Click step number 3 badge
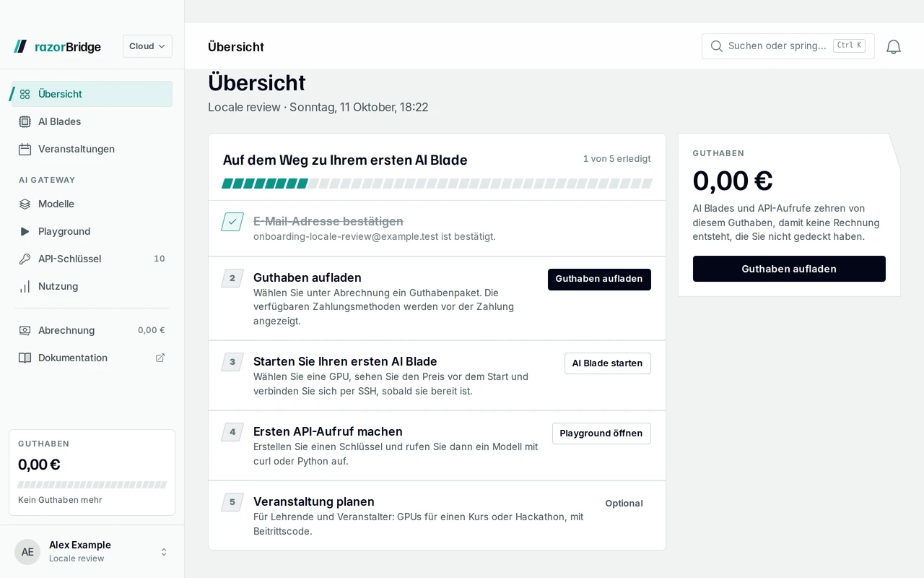This screenshot has height=578, width=924. 232,362
